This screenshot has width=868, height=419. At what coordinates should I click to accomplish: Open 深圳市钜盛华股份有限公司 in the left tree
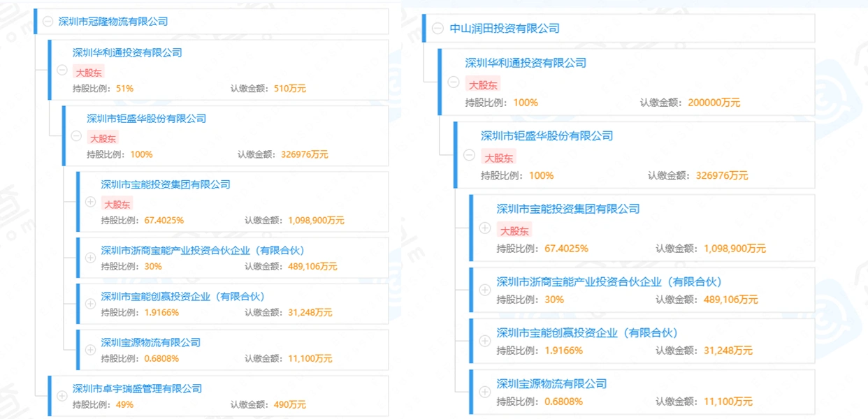point(146,118)
